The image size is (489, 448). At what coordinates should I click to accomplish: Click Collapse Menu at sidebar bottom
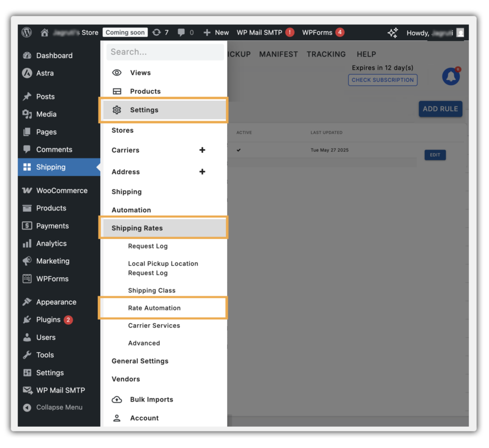pyautogui.click(x=59, y=408)
